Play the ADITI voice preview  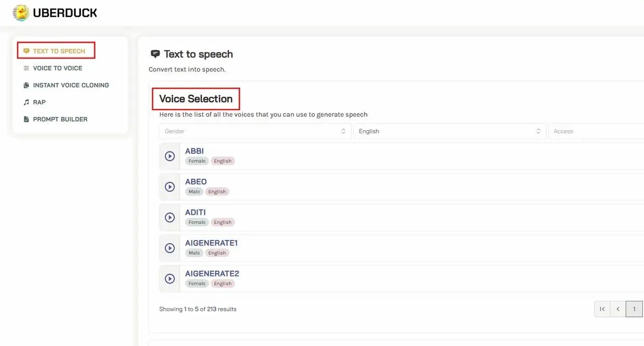point(170,217)
